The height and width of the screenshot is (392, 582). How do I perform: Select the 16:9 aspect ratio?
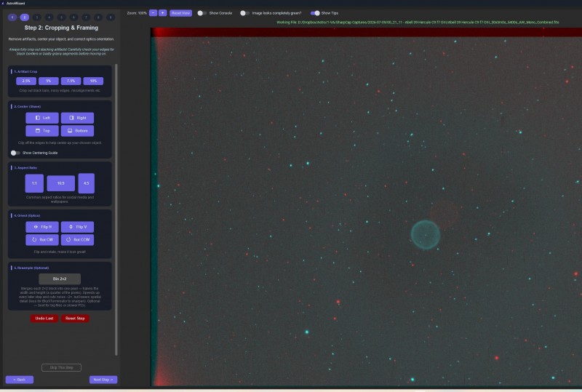(x=60, y=183)
